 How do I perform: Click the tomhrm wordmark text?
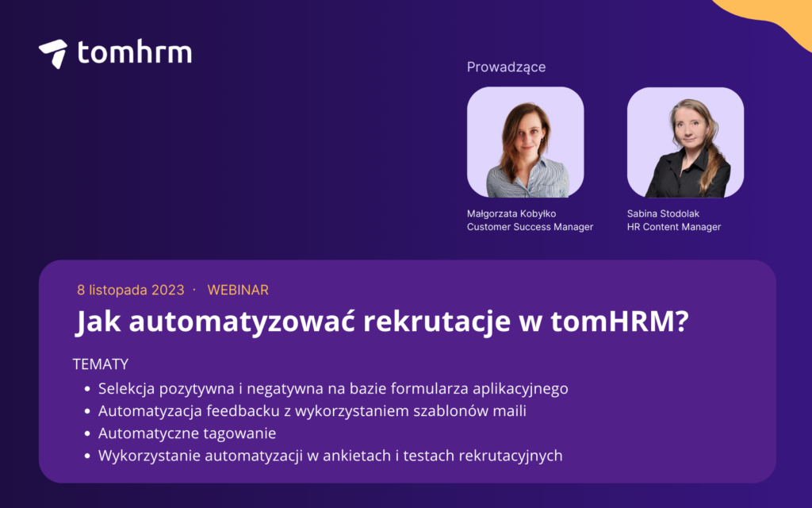pyautogui.click(x=135, y=52)
